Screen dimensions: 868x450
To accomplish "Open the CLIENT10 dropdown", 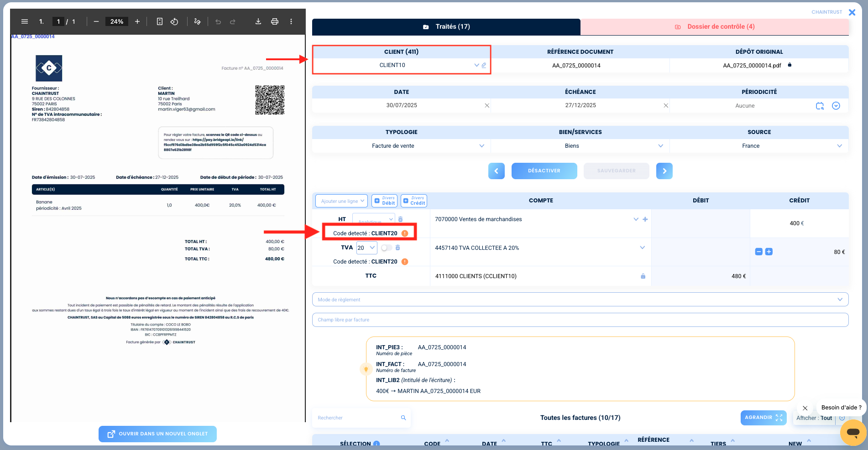I will [476, 65].
